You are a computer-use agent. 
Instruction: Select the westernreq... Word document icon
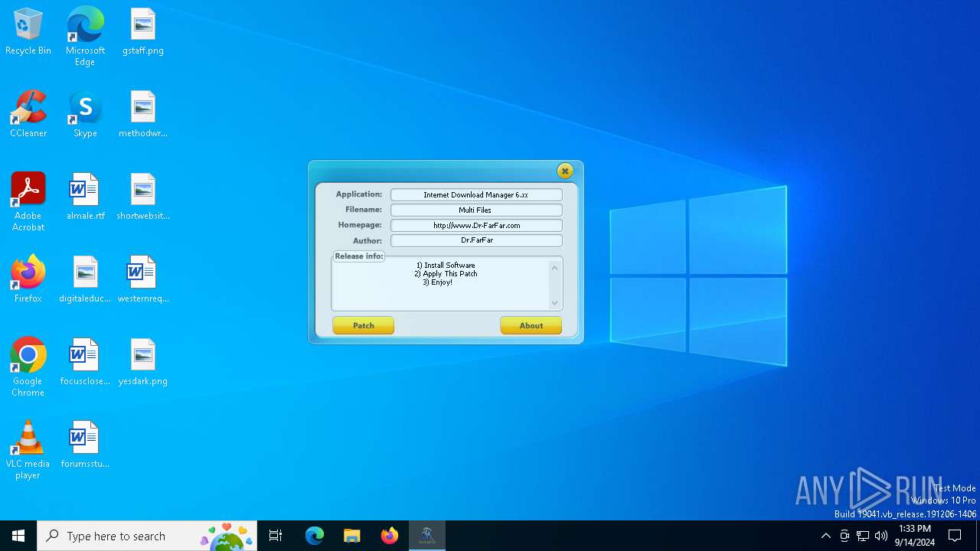pos(143,280)
